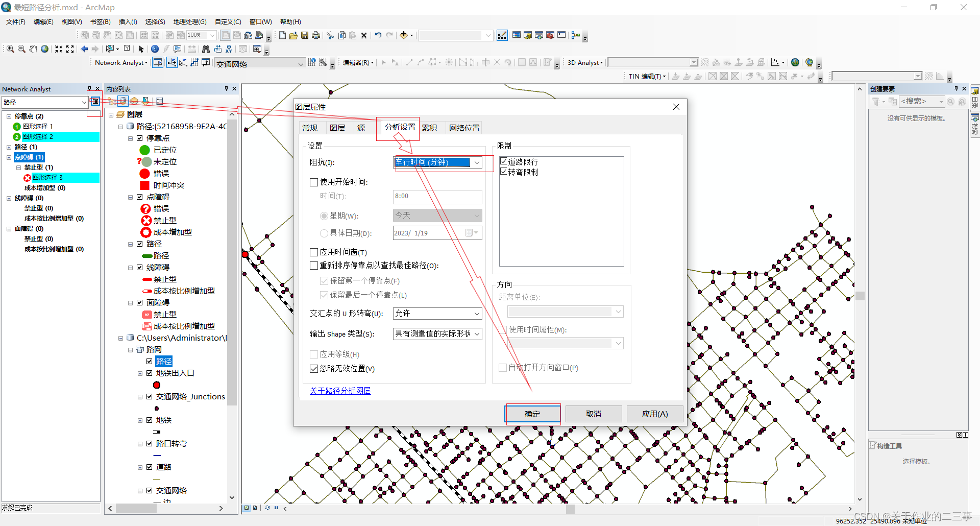Uncheck the 地铁出入口 layer visibility

click(x=150, y=373)
